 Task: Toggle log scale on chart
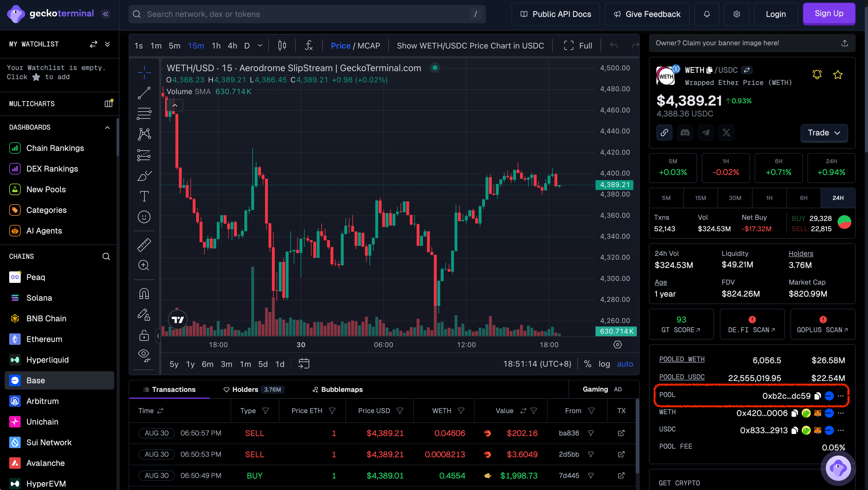tap(604, 364)
